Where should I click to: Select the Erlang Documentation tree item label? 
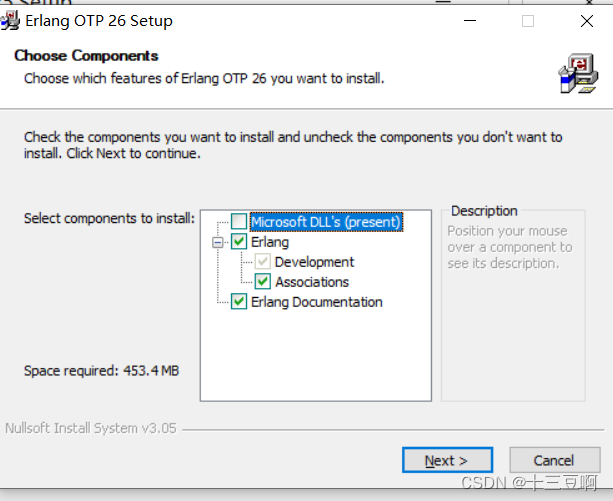317,302
